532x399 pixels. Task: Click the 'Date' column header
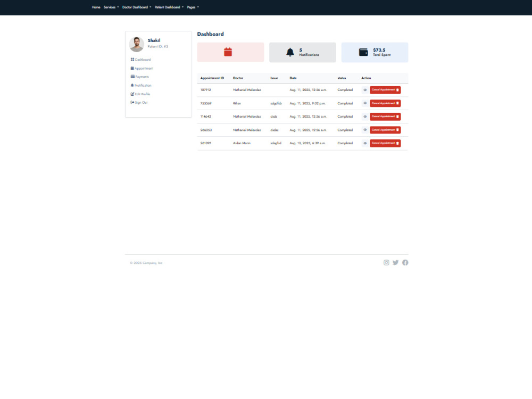coord(293,78)
